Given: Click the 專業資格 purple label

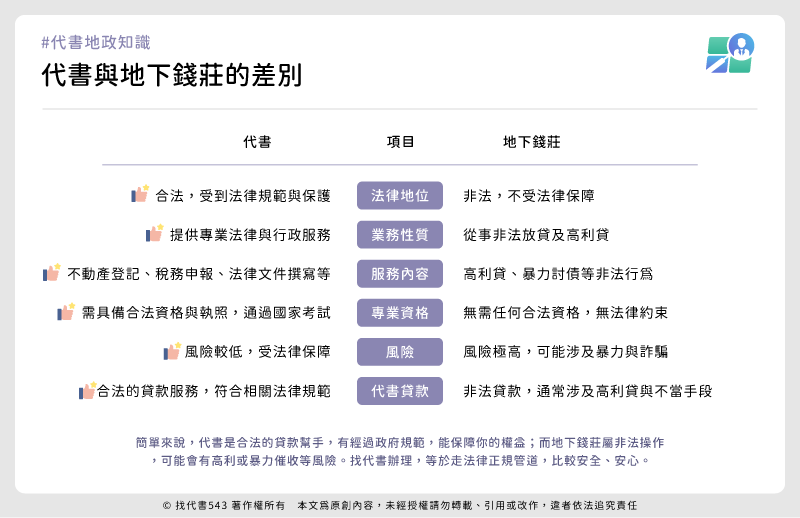Looking at the screenshot, I should tap(400, 312).
